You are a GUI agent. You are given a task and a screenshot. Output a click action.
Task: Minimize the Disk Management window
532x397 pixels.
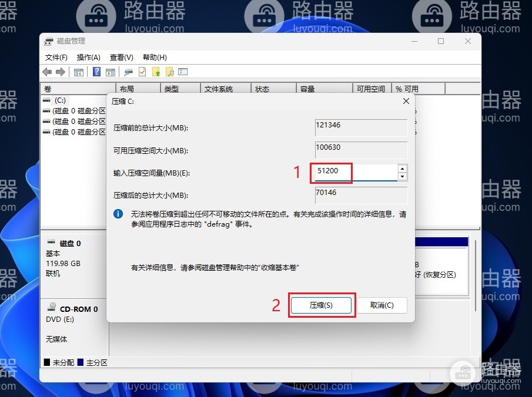click(x=414, y=41)
